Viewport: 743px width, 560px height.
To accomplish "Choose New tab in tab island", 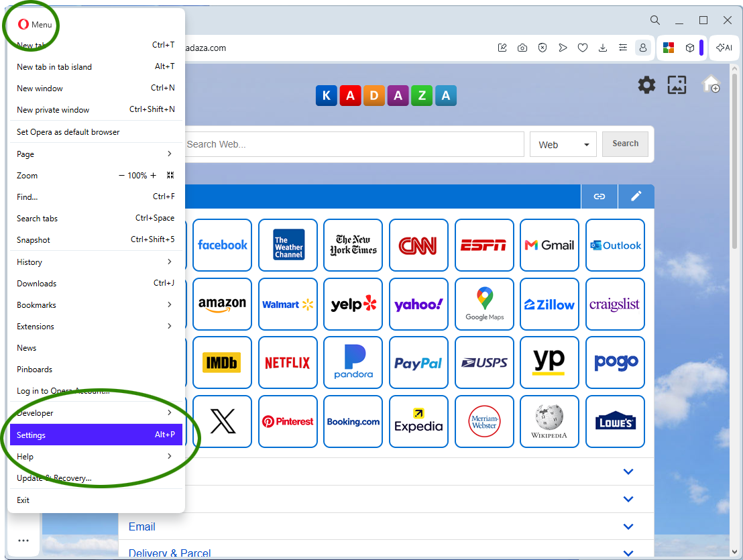I will tap(96, 67).
